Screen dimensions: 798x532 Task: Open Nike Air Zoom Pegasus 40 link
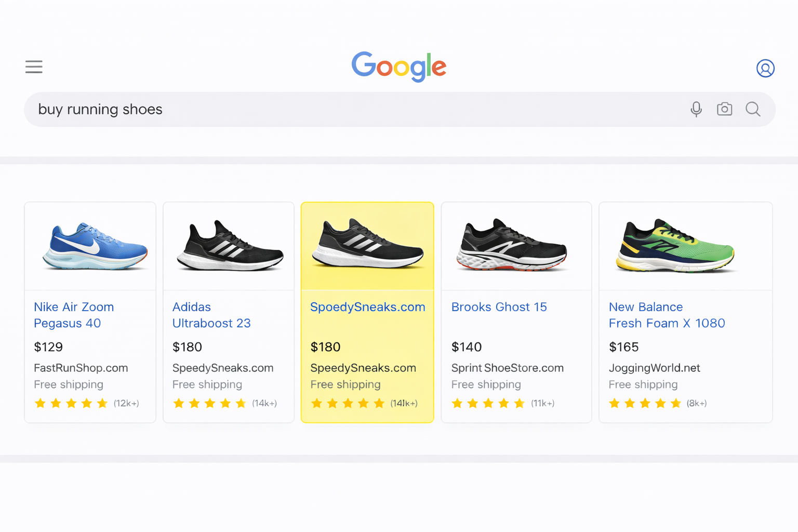click(74, 315)
